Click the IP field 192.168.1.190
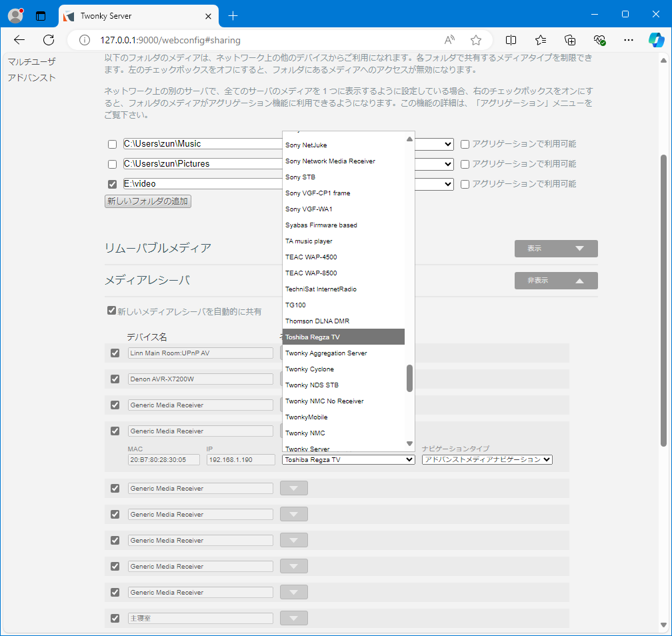 coord(241,459)
